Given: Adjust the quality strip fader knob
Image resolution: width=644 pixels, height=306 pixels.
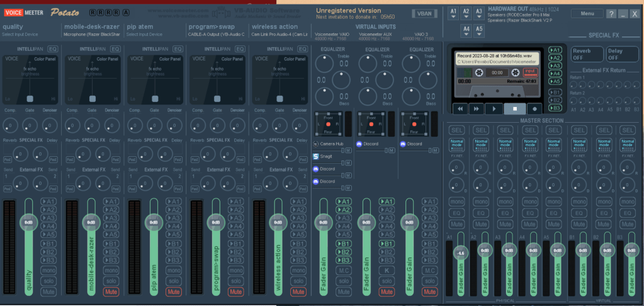Looking at the screenshot, I should click(28, 222).
